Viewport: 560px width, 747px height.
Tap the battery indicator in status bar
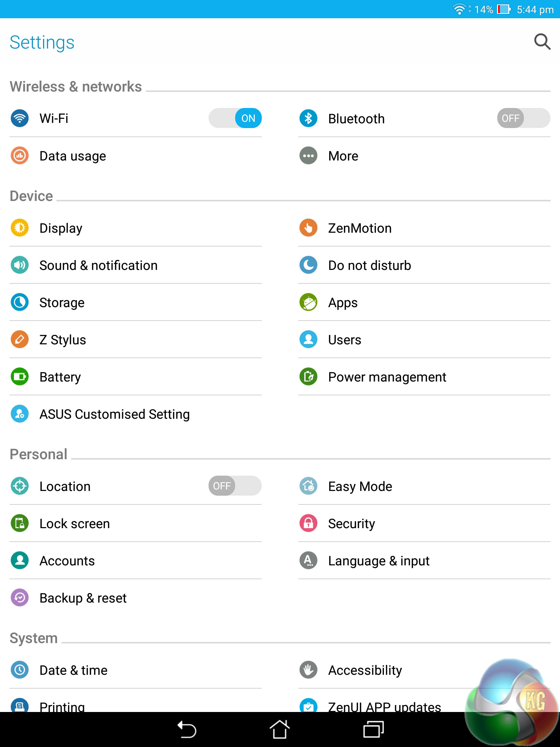[x=503, y=9]
